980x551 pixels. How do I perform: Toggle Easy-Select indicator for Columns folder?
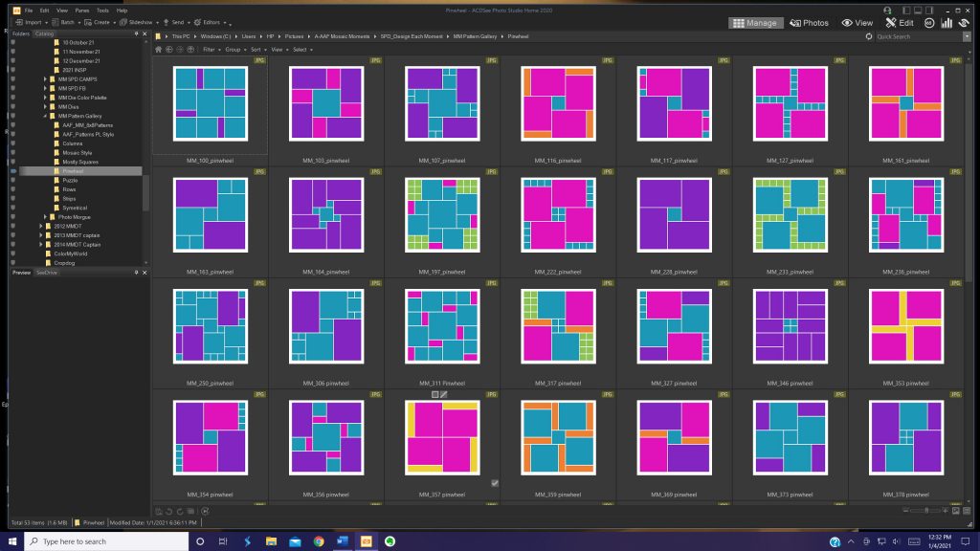tap(13, 143)
